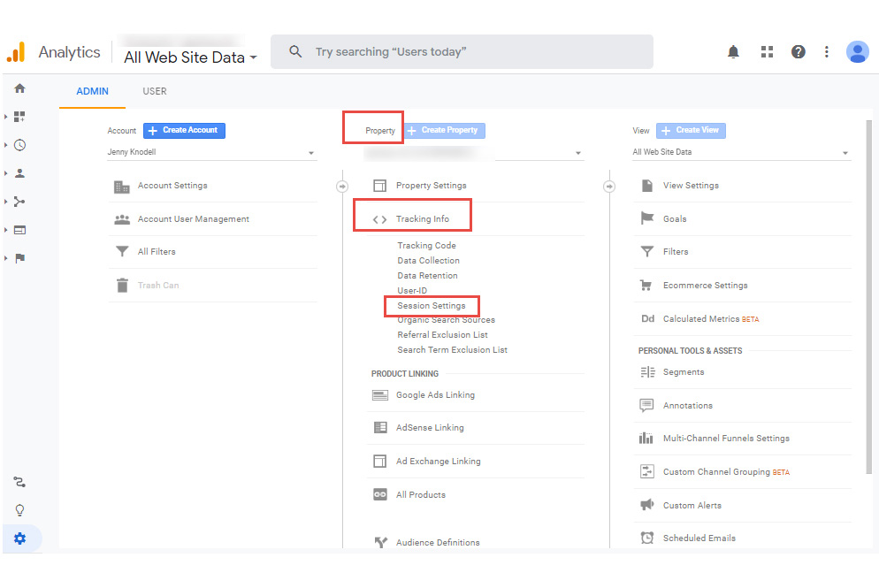Open the user profile avatar
The image size is (879, 588).
click(x=857, y=52)
